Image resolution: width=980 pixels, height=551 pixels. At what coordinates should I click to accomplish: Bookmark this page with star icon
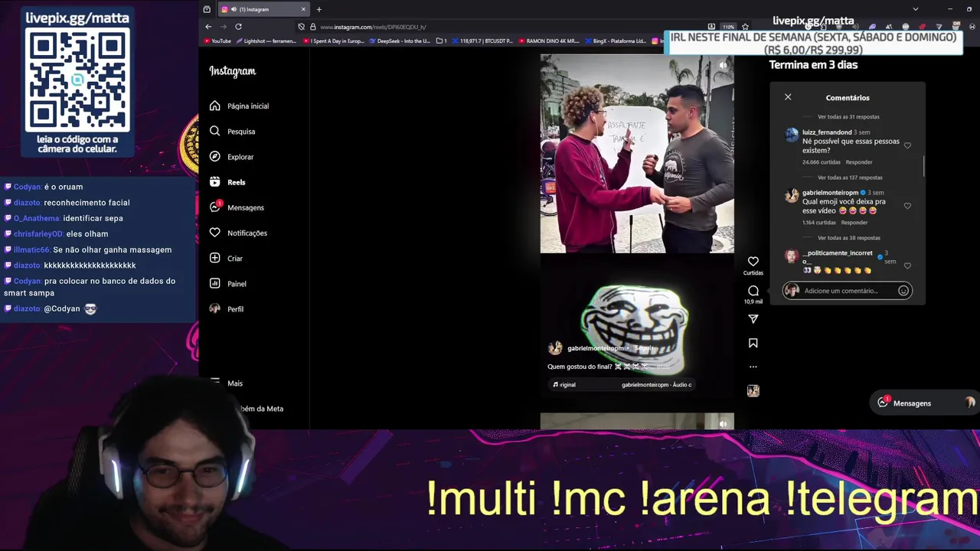(x=745, y=27)
